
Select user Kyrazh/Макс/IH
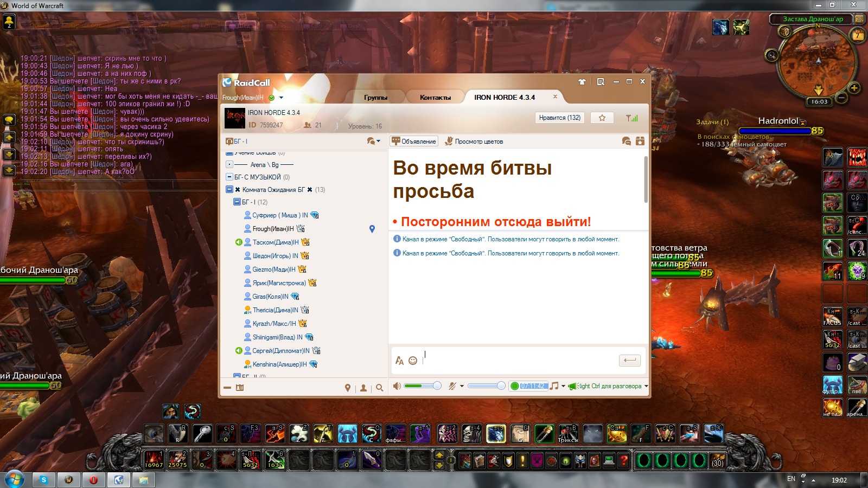274,324
